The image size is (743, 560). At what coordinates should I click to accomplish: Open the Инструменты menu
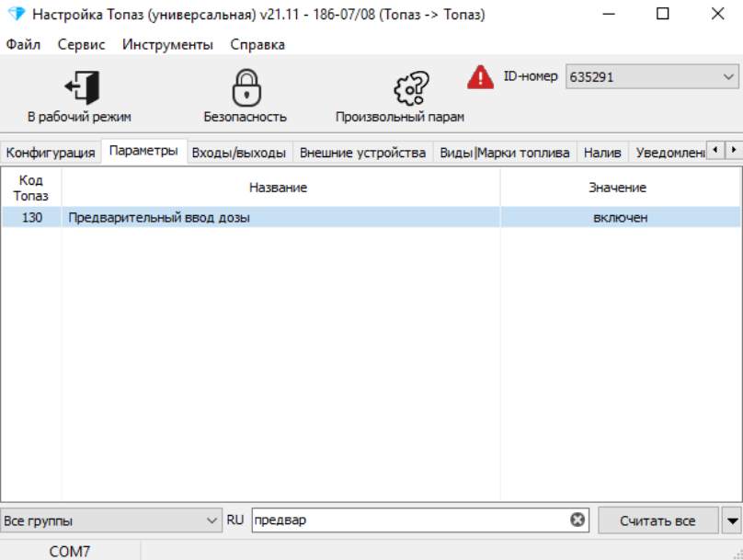click(x=167, y=44)
